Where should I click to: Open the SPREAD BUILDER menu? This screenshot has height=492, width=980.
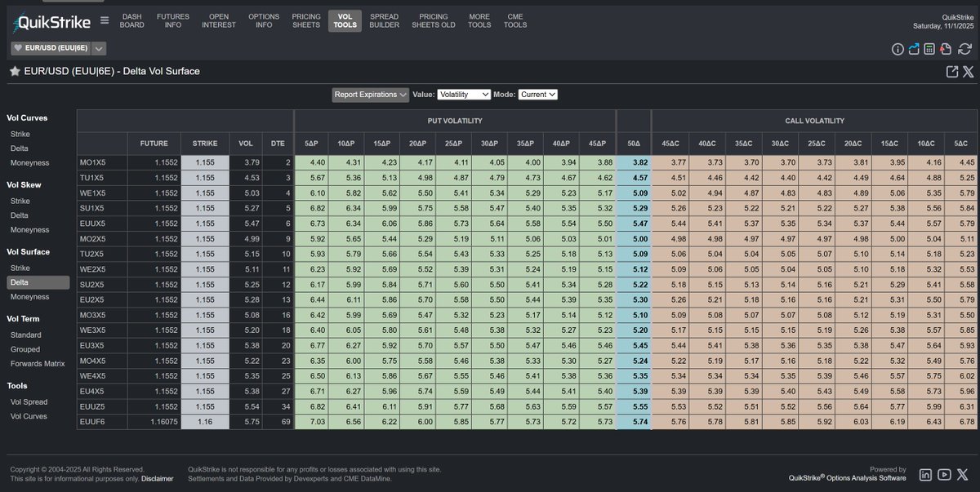pyautogui.click(x=385, y=20)
